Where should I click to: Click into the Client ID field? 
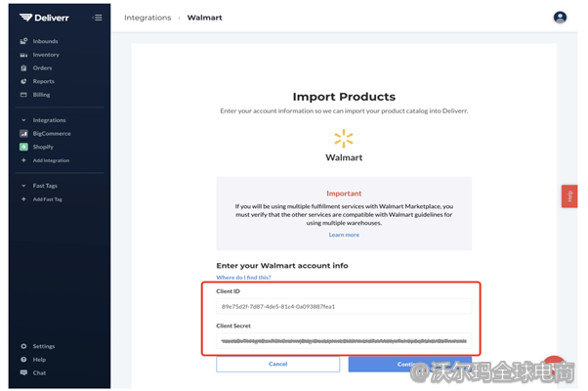[344, 306]
